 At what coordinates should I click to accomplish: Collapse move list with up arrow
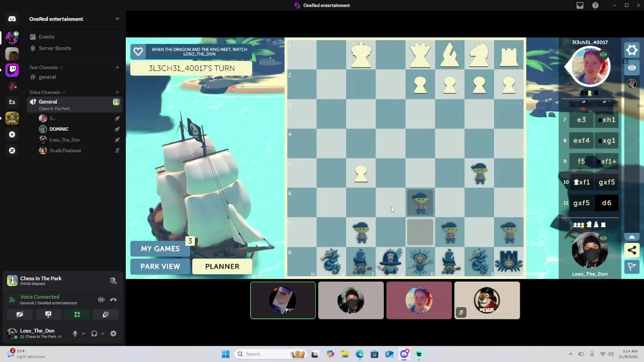pyautogui.click(x=632, y=236)
